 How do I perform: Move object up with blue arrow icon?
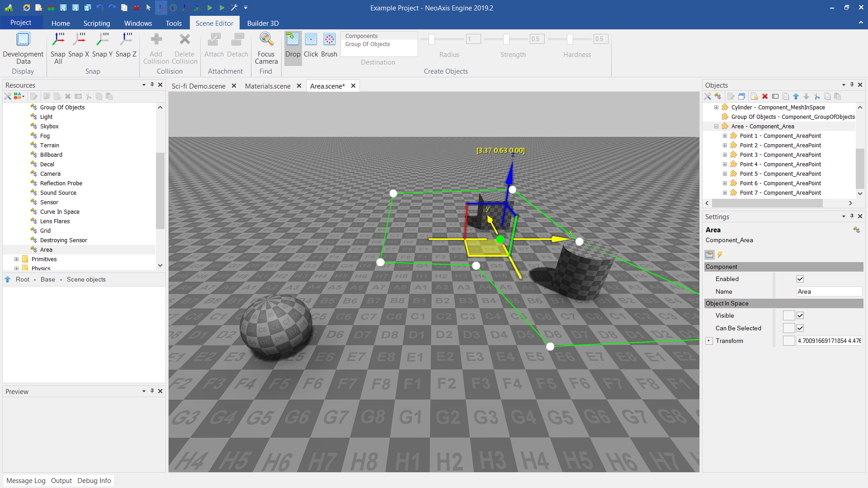point(796,96)
